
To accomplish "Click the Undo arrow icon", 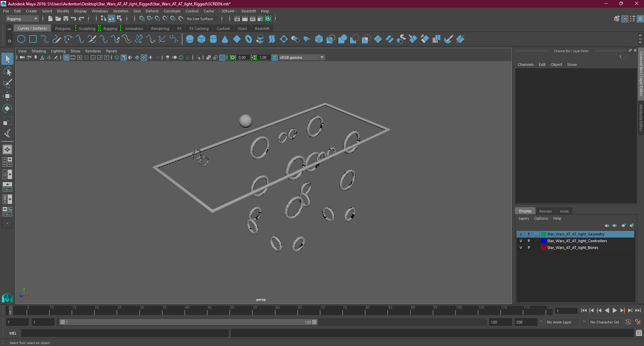I will pos(74,19).
